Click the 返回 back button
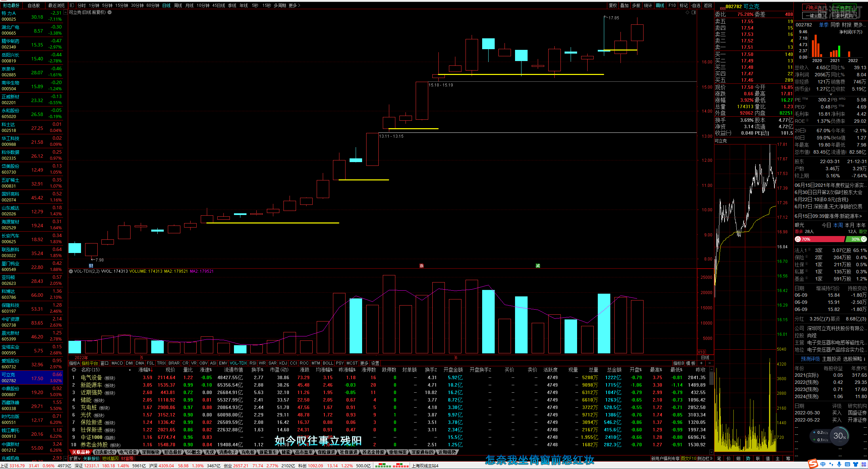Image resolution: width=868 pixels, height=469 pixels. pyautogui.click(x=708, y=5)
